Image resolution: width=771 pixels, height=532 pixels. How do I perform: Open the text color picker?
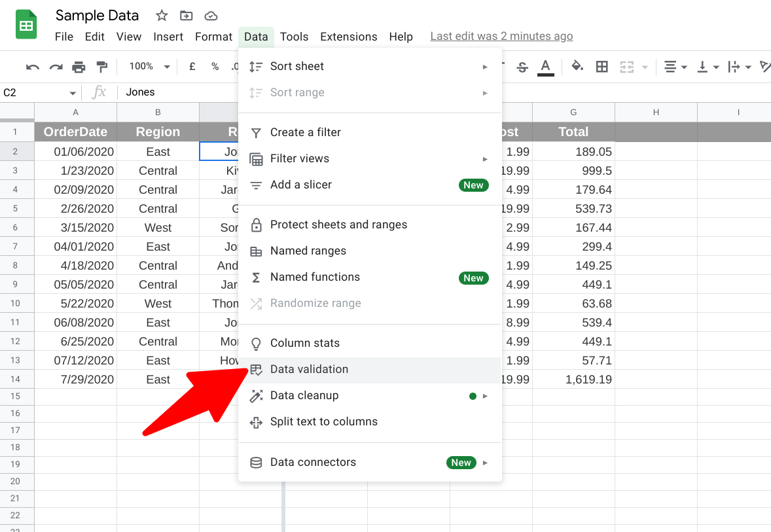(545, 66)
